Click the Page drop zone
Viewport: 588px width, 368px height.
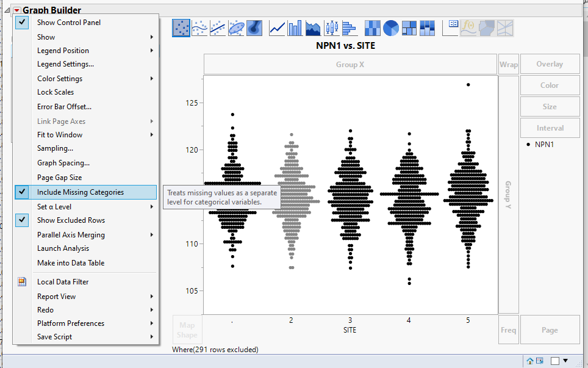tap(550, 330)
